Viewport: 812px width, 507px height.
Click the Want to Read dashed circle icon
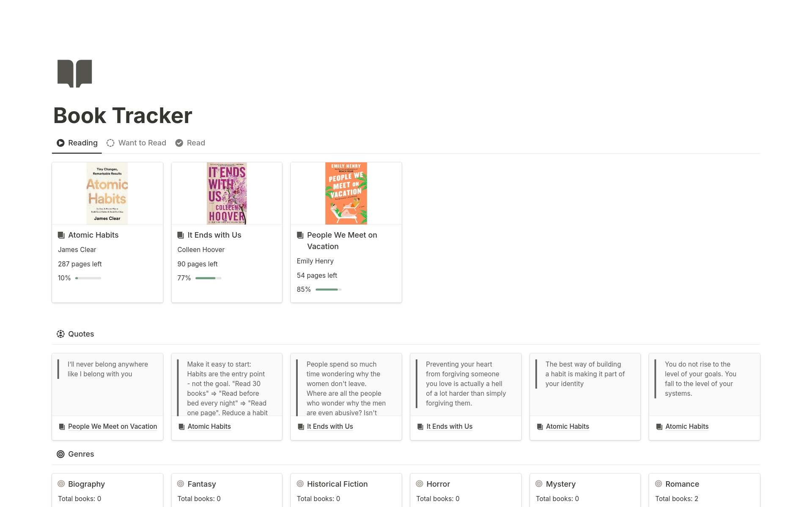(110, 143)
